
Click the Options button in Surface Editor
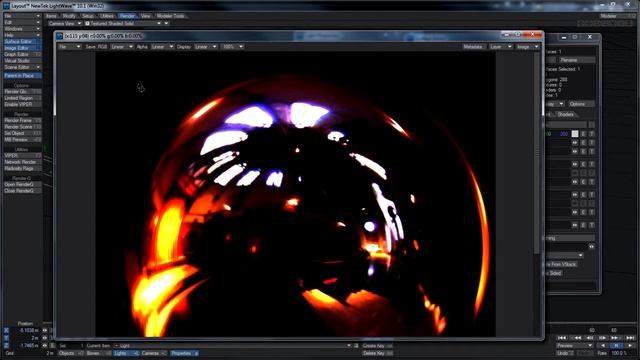tap(582, 104)
